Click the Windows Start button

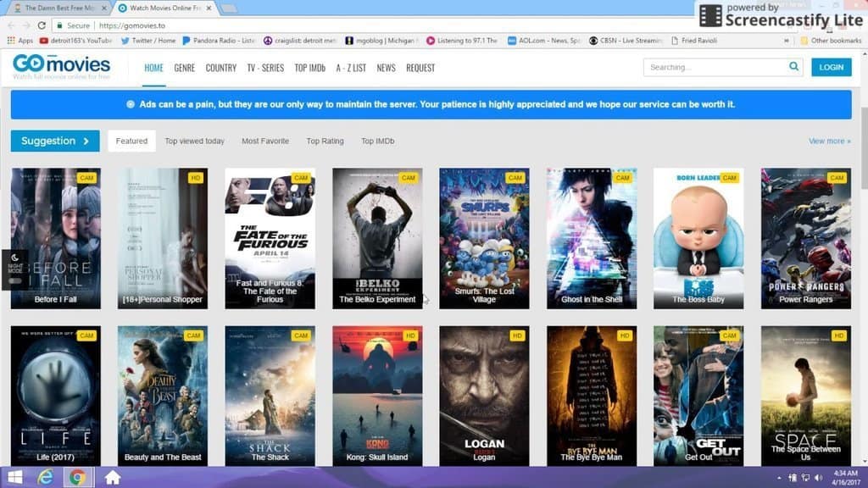click(15, 477)
